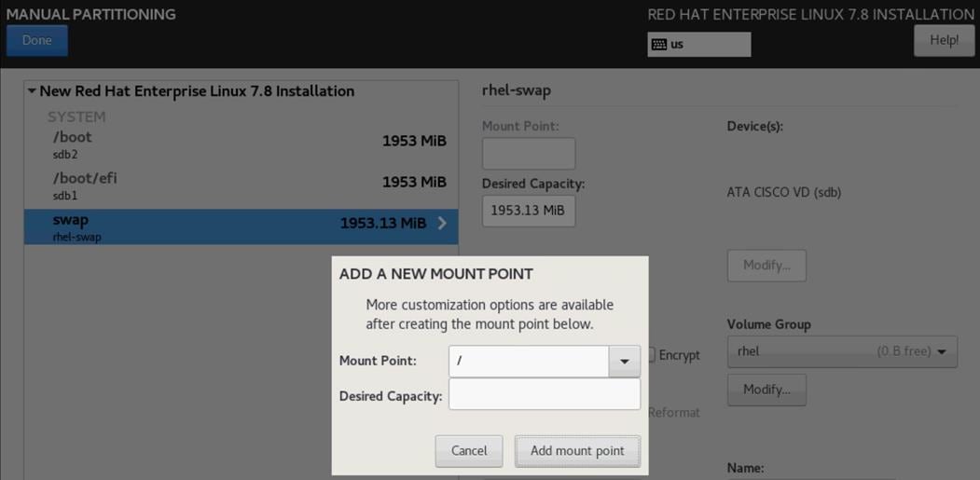
Task: Toggle the Encrypt checkbox
Action: tap(652, 355)
